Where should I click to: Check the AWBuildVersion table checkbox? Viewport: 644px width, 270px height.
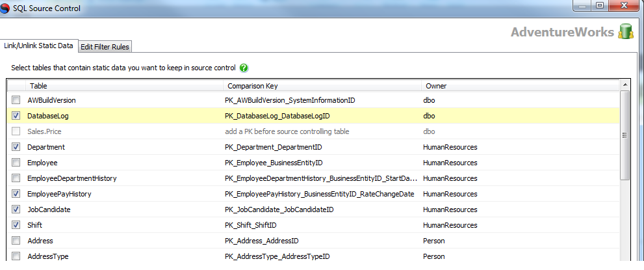pyautogui.click(x=16, y=100)
